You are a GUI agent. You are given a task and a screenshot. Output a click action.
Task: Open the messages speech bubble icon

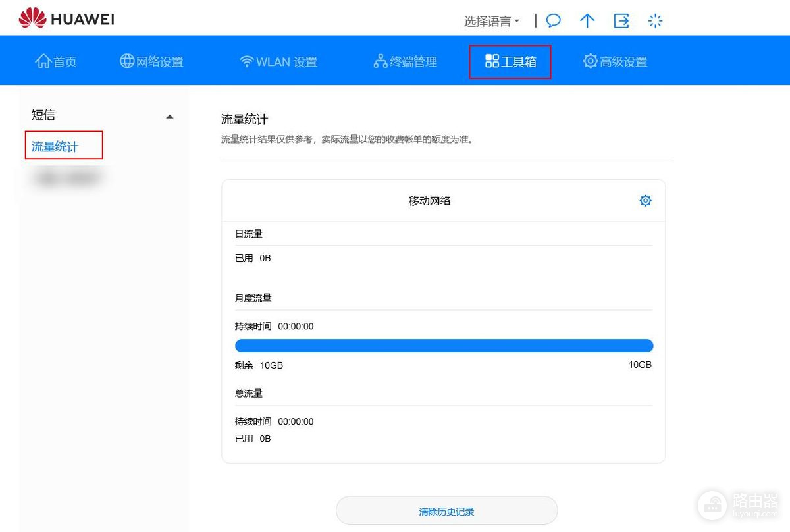click(554, 21)
